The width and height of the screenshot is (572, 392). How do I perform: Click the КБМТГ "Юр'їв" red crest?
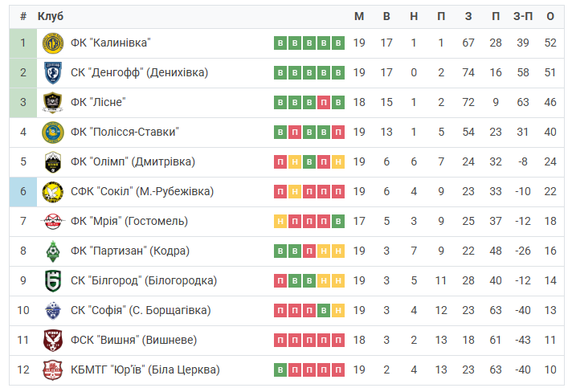click(x=53, y=370)
